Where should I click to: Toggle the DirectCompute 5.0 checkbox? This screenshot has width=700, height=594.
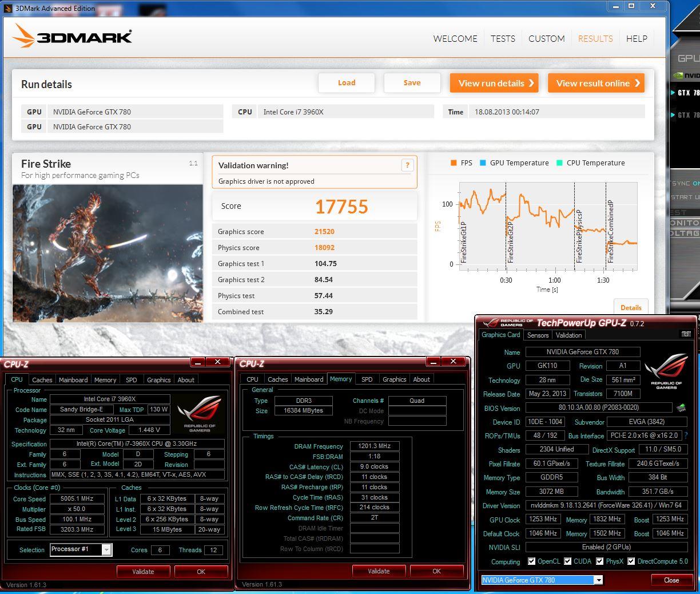631,561
